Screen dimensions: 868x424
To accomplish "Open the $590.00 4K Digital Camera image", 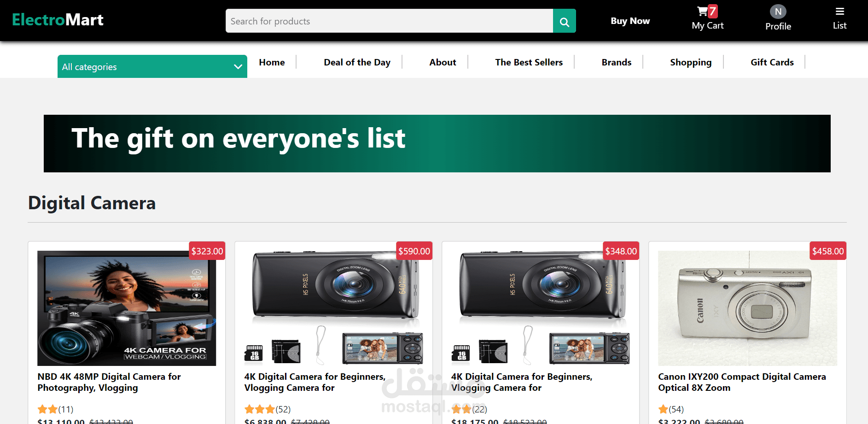I will [333, 308].
